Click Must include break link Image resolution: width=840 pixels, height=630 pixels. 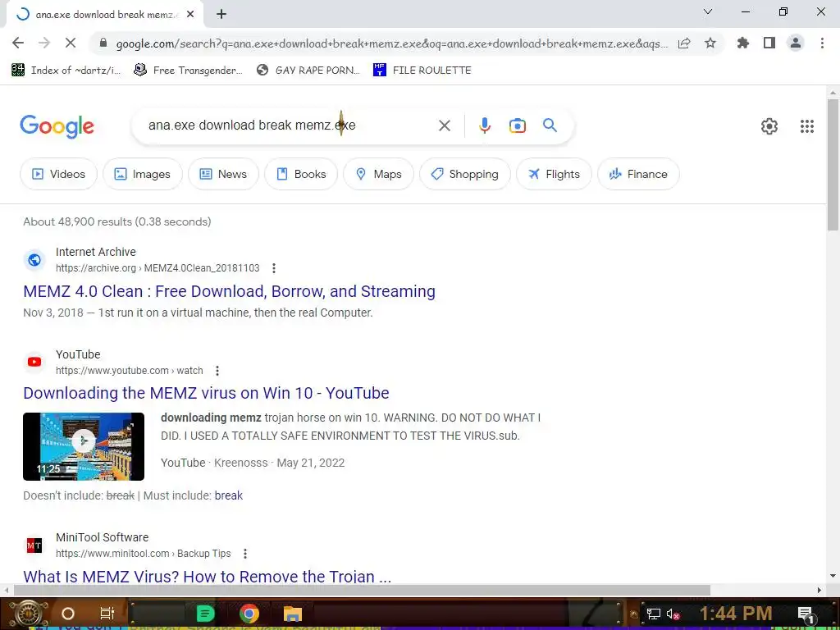pos(228,495)
